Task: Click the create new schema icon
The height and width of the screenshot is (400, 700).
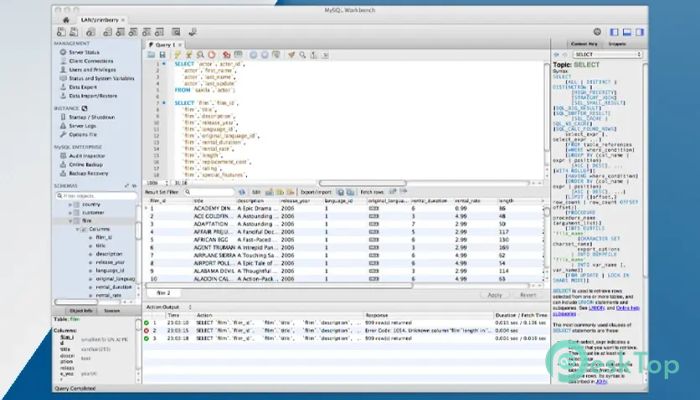Action: 108,32
